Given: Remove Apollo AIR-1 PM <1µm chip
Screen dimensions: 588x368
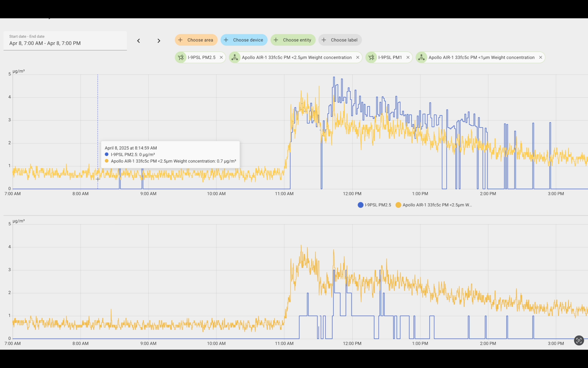Looking at the screenshot, I should 540,57.
